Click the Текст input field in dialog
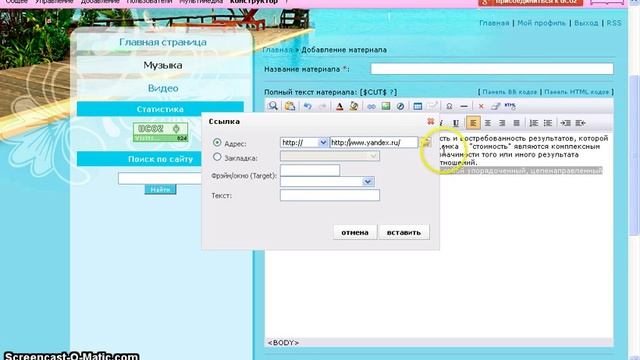The image size is (640, 360). point(330,195)
